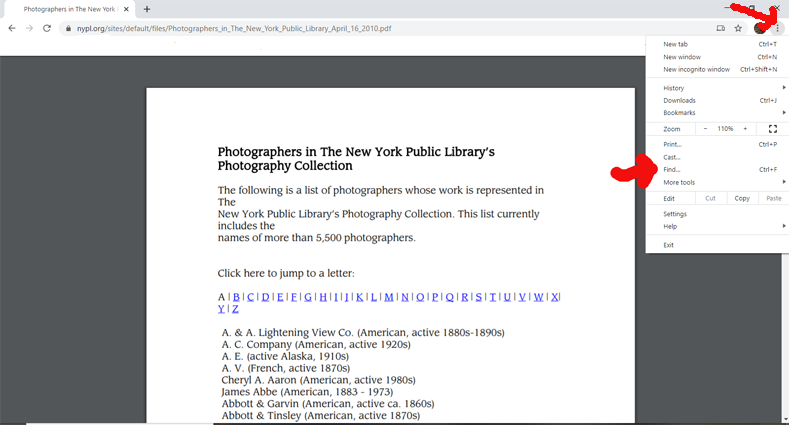Jump to letter M in index
Screen dimensions: 789x425
(389, 297)
